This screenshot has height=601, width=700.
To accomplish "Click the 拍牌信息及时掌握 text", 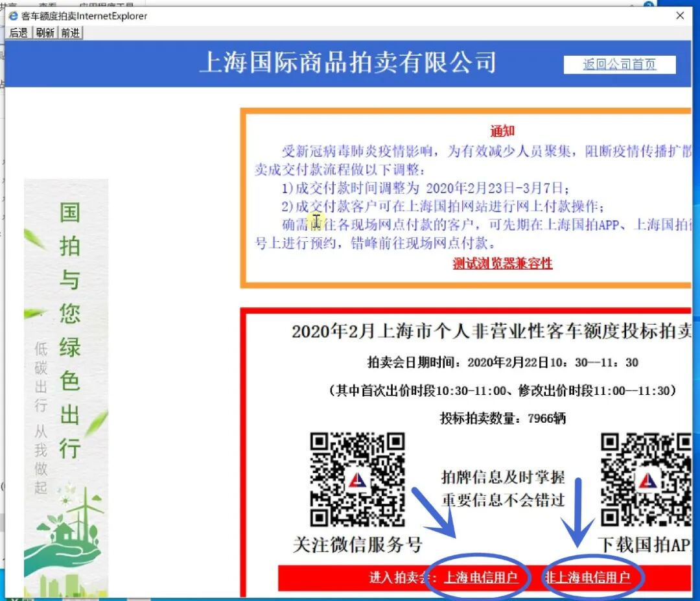I will 503,477.
